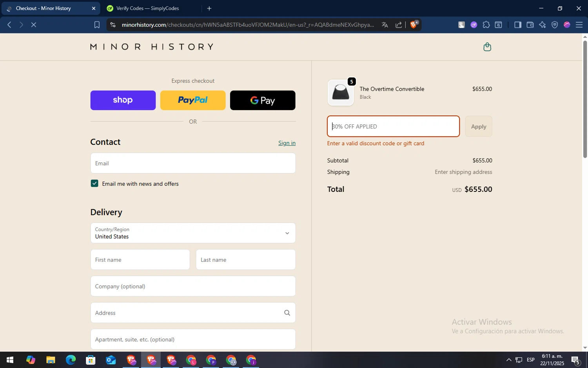Screen dimensions: 588x368
Task: Open the browser main hamburger menu
Action: pyautogui.click(x=579, y=25)
